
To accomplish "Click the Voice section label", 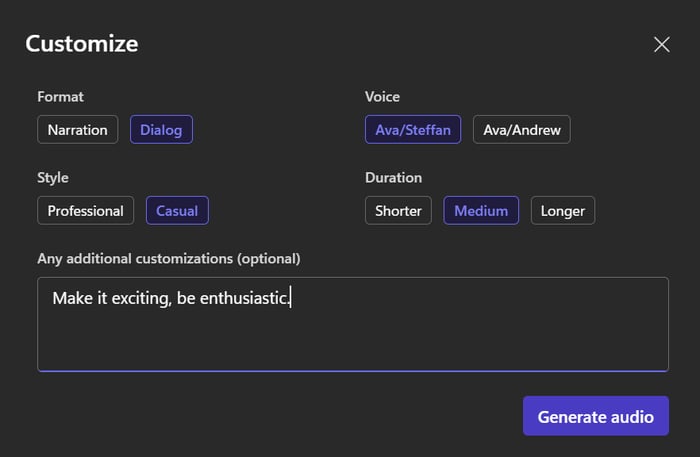I will click(x=382, y=97).
